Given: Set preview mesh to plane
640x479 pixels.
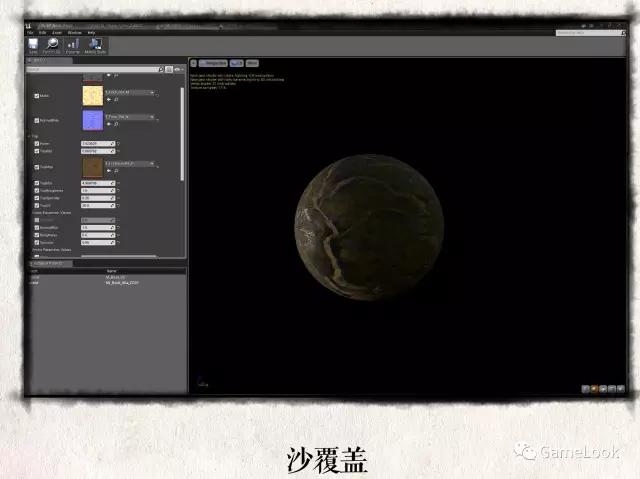Looking at the screenshot, I should pos(603,389).
